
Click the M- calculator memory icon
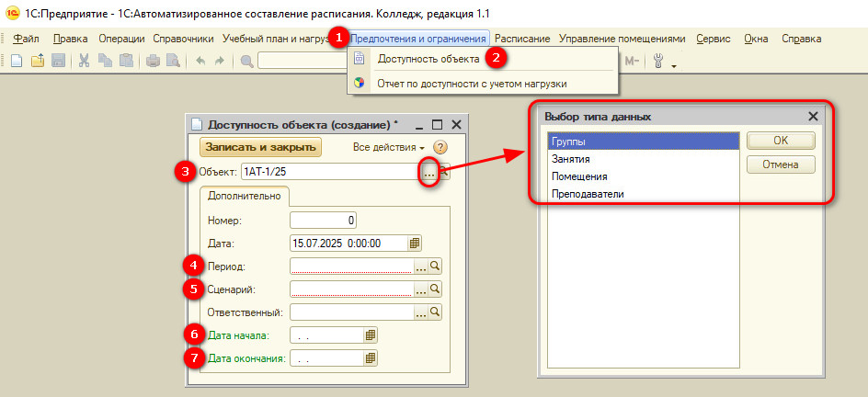633,61
